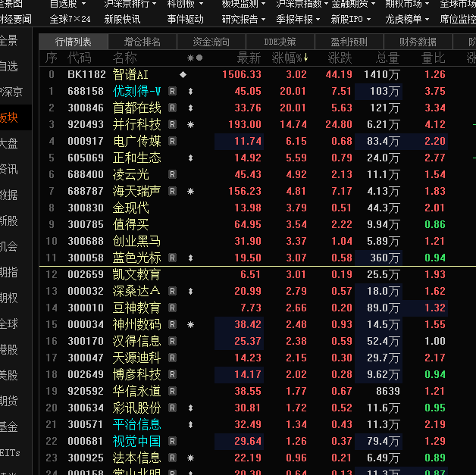Screen dimensions: 476x475
Task: Click the star marker on 海天瑞声 row
Action: click(x=191, y=192)
